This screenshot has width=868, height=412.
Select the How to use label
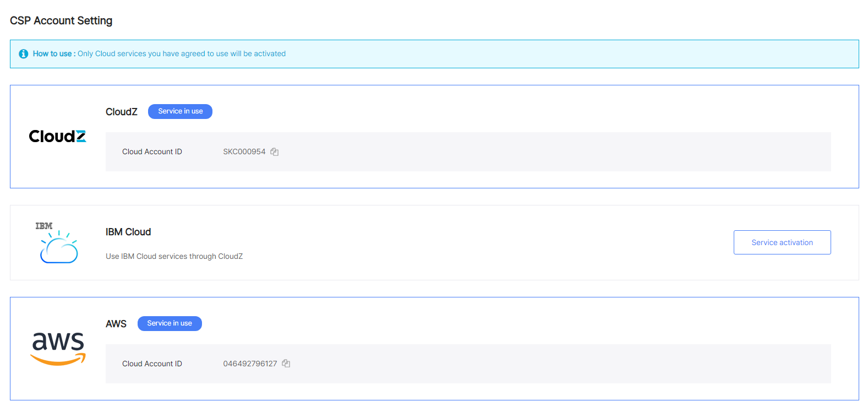coord(54,54)
